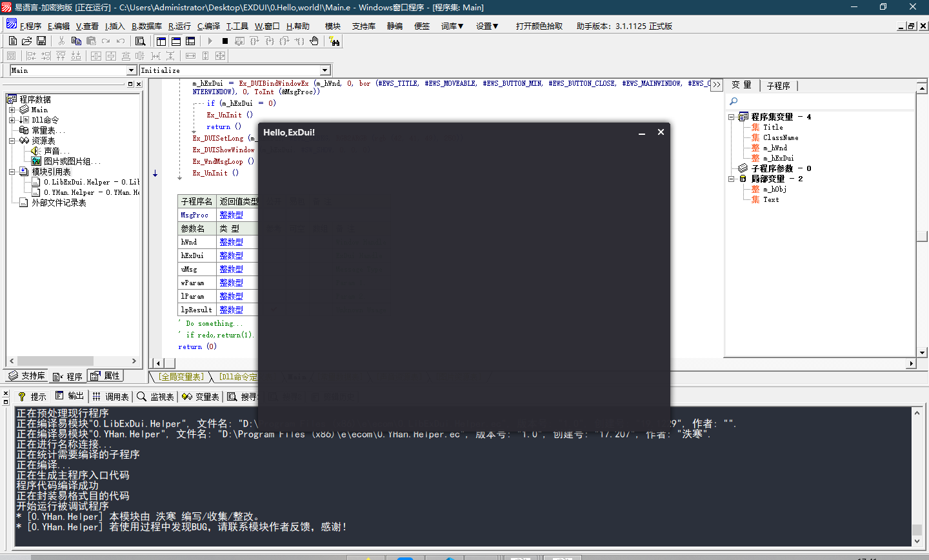Click the search magnifier in variables panel
The height and width of the screenshot is (560, 929).
coord(734,101)
